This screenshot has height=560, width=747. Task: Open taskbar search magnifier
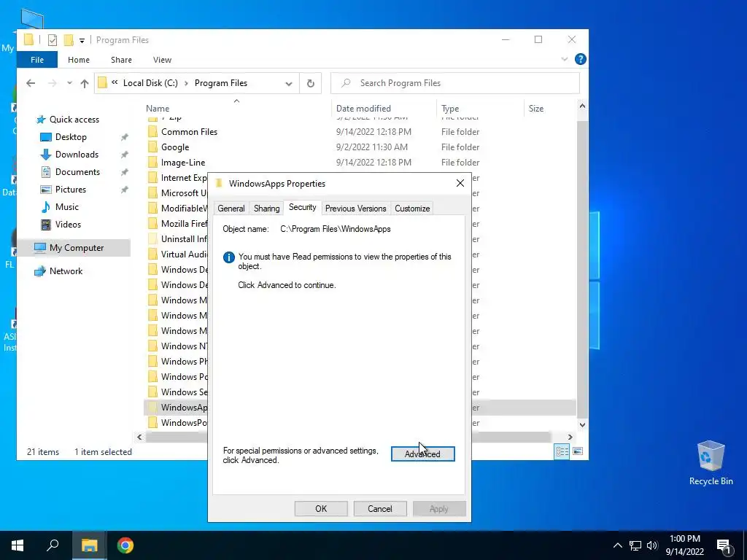point(53,545)
